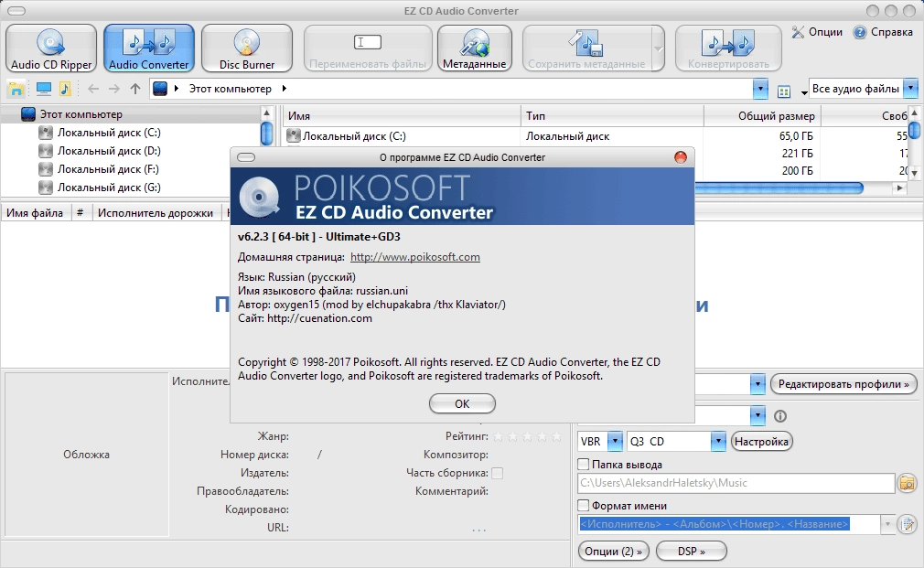Click the folder tree scroll-up arrow
The height and width of the screenshot is (568, 924).
point(266,113)
